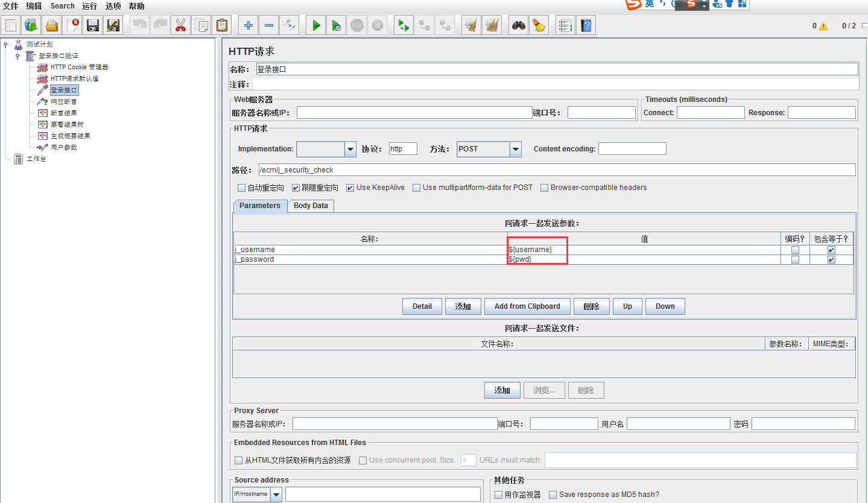Reset search with the brush icon
Viewport: 868px width, 503px height.
point(539,25)
